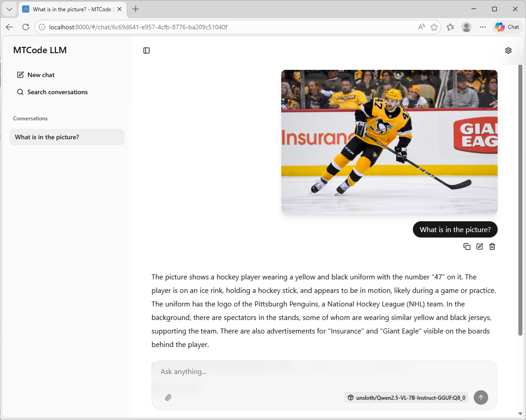Click the hockey player image thumbnail
Viewport: 526px width, 420px height.
[x=389, y=142]
